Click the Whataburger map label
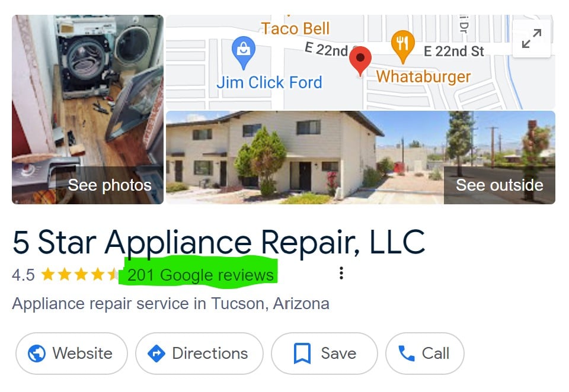Viewport: 569px width, 392px height. click(x=423, y=77)
